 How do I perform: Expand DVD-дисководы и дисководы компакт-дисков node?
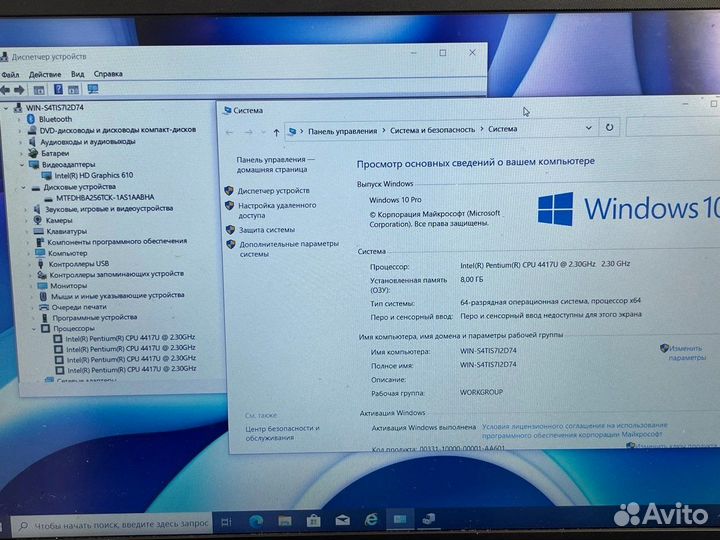click(x=19, y=130)
